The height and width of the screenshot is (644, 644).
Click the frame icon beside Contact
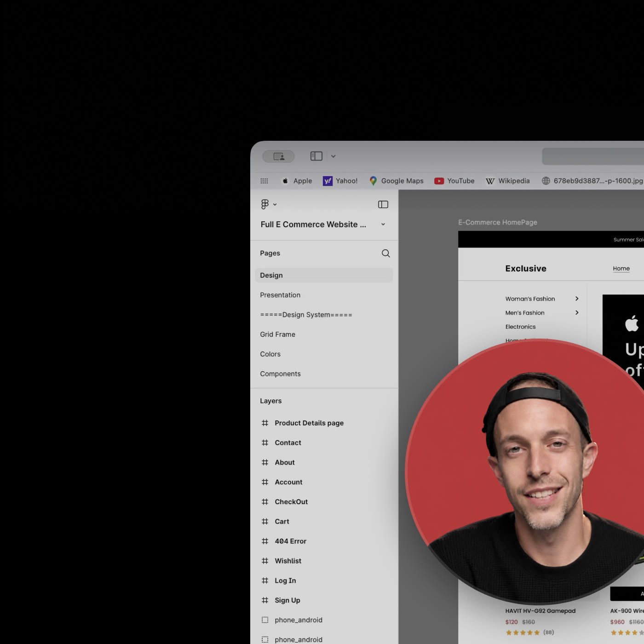pyautogui.click(x=265, y=443)
